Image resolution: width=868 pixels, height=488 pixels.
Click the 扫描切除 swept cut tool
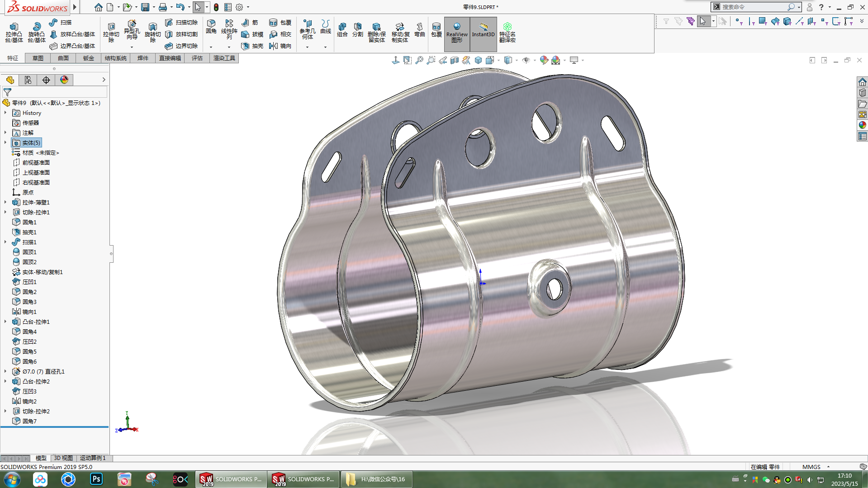point(181,22)
